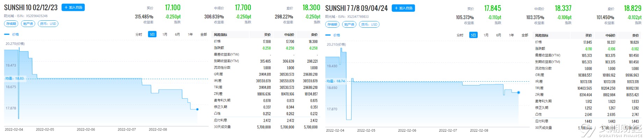Click the 风险指标 header in the left table
This screenshot has height=139, width=644.
(x=220, y=35)
